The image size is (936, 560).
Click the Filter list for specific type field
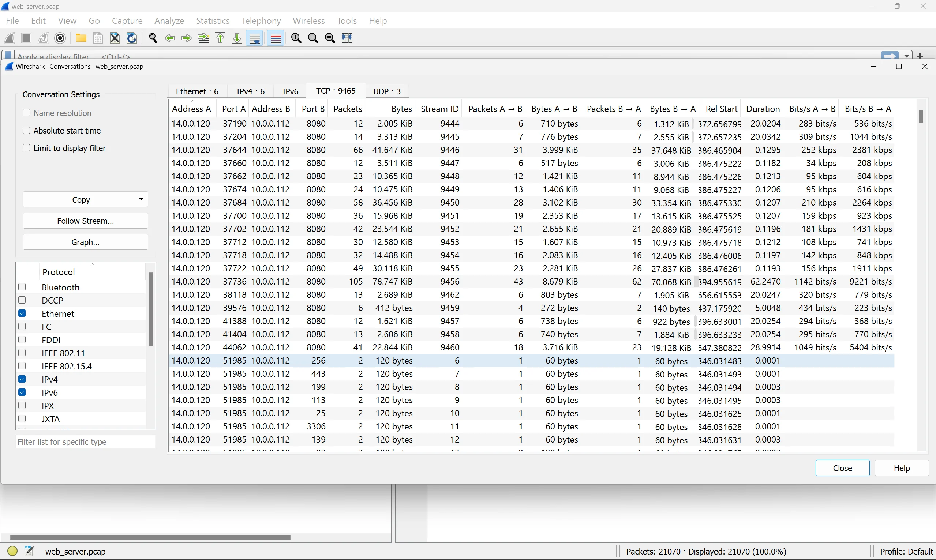pyautogui.click(x=85, y=441)
